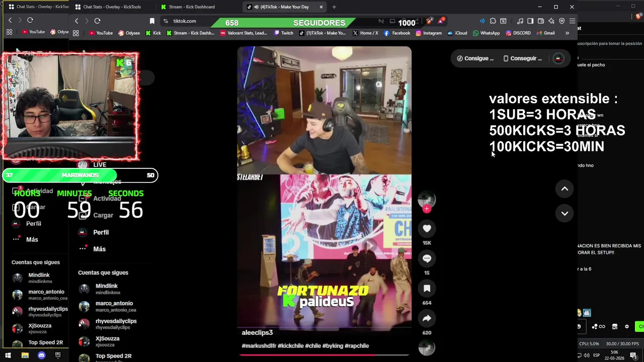Open the Home / X bookmark
This screenshot has height=362, width=644.
point(365,33)
